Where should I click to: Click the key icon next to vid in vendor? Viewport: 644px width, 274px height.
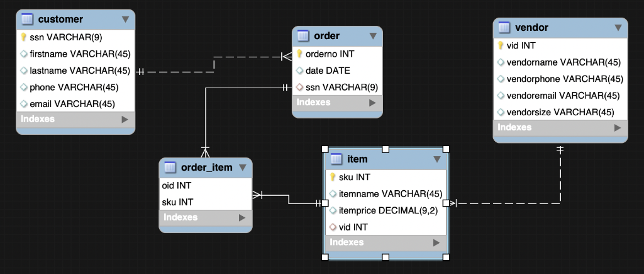tap(500, 45)
